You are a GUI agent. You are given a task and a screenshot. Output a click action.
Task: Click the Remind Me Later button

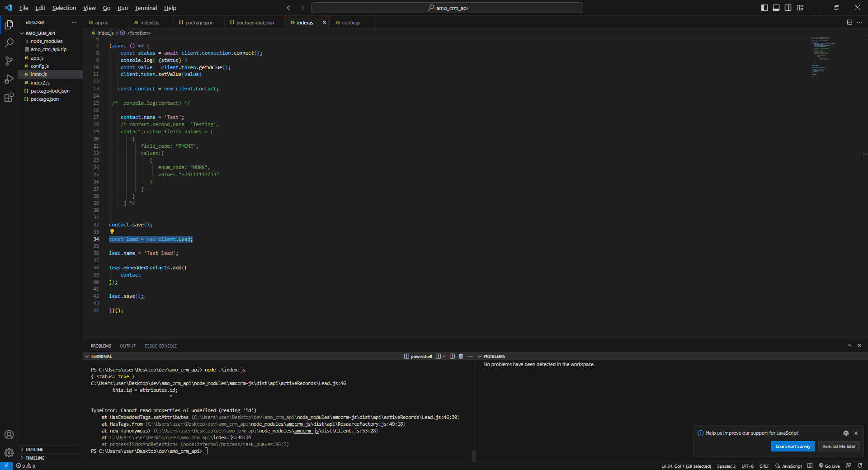coord(839,446)
